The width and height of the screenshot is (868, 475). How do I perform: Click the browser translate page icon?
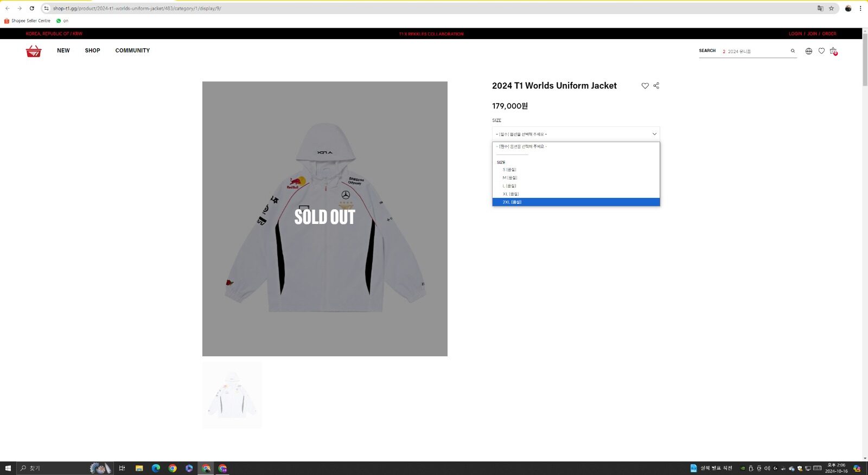[820, 8]
